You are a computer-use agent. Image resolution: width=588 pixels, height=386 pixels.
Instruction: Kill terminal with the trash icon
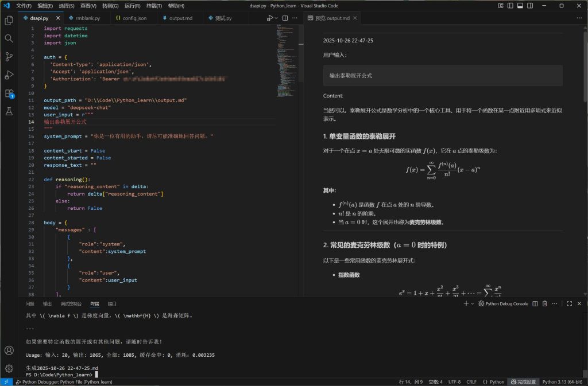click(544, 303)
